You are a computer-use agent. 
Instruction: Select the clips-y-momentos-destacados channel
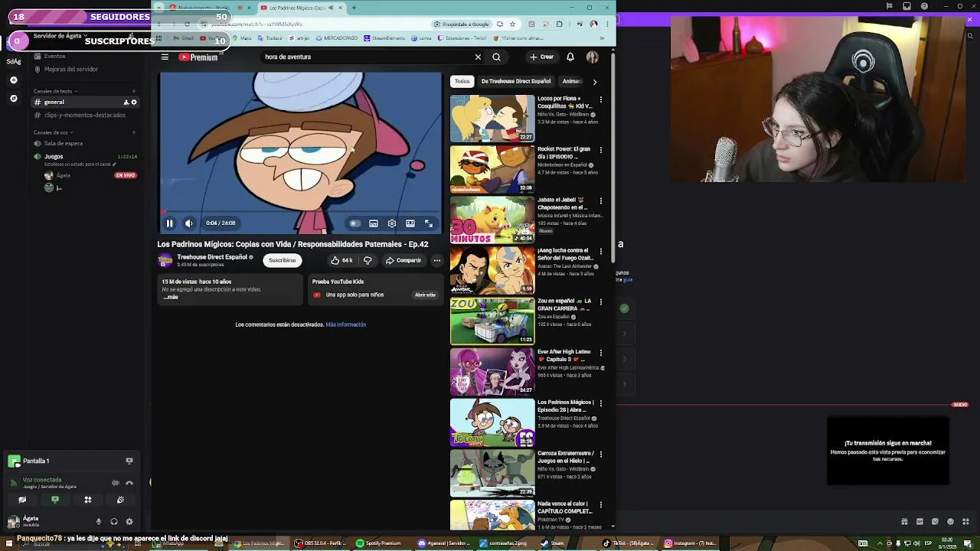[x=84, y=116]
